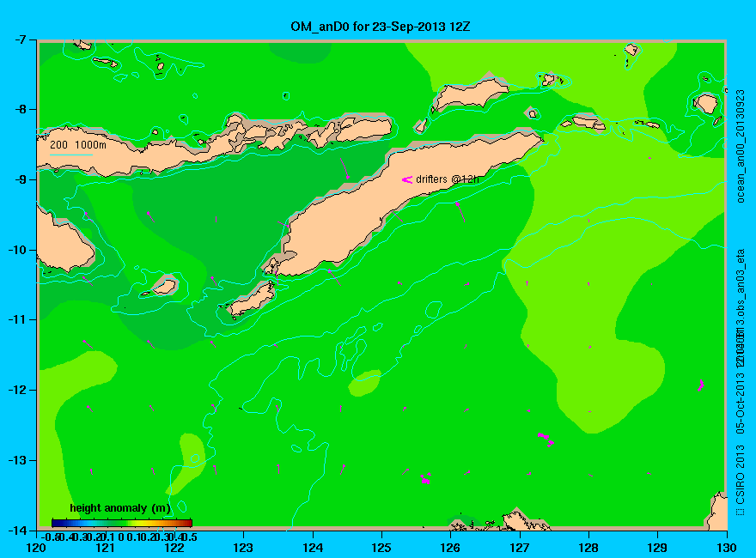Click the magenta arrow beside 'drifters @12h'
The height and width of the screenshot is (558, 756).
click(x=407, y=179)
